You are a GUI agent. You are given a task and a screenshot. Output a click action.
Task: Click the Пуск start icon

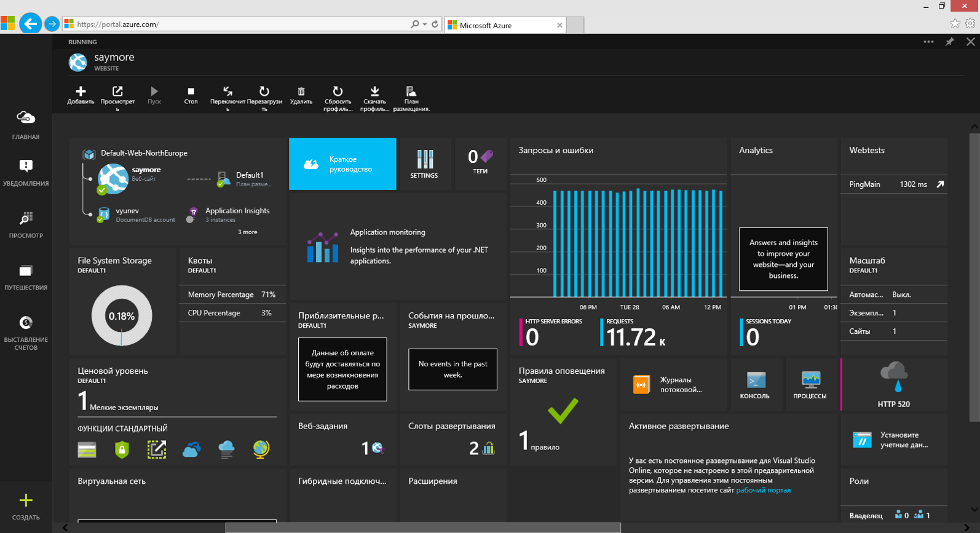point(154,91)
